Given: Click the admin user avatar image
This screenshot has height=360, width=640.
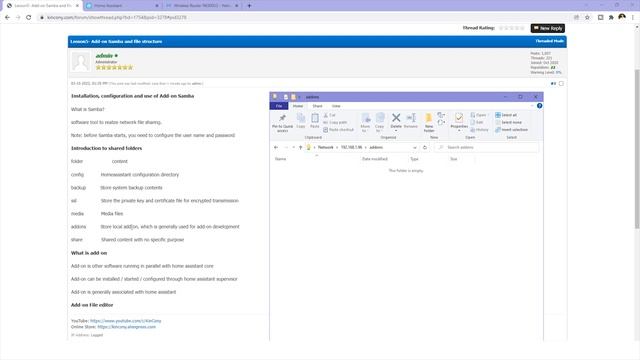Looking at the screenshot, I should [80, 62].
